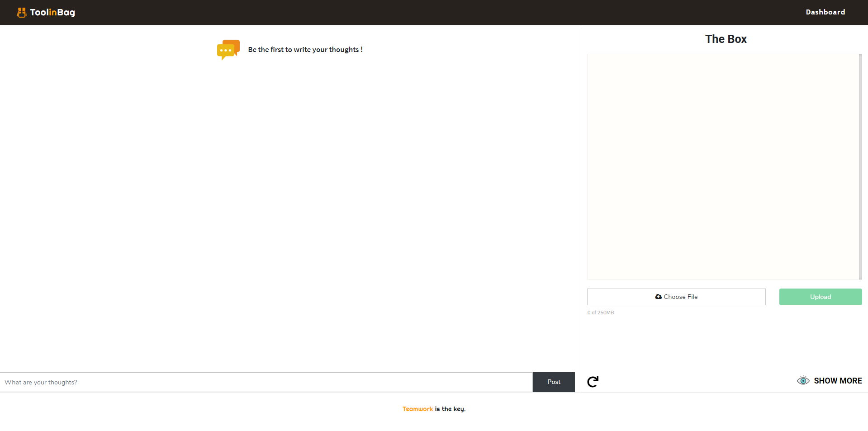Viewport: 868px width, 431px height.
Task: Open the Dashboard menu item
Action: (x=825, y=12)
